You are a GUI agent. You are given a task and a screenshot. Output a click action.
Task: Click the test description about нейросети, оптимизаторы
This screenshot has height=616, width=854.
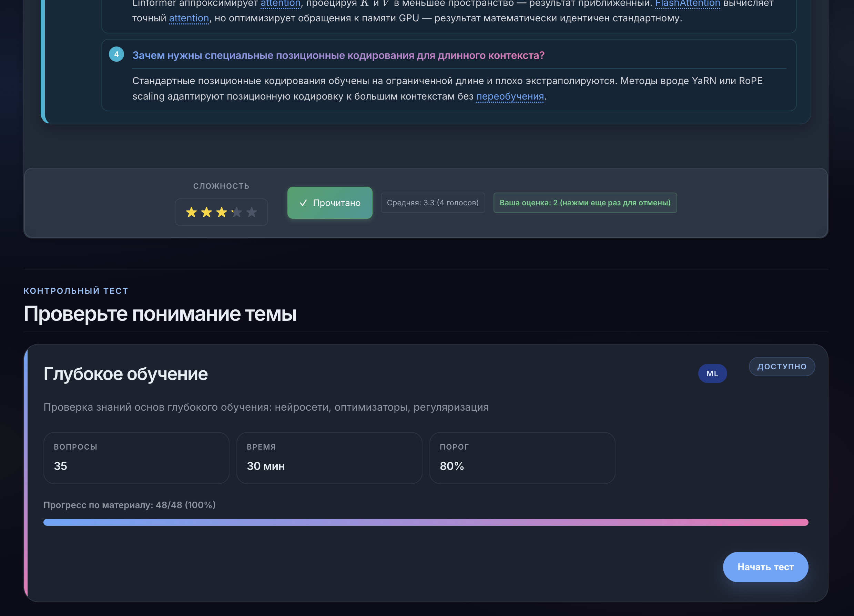pos(266,407)
